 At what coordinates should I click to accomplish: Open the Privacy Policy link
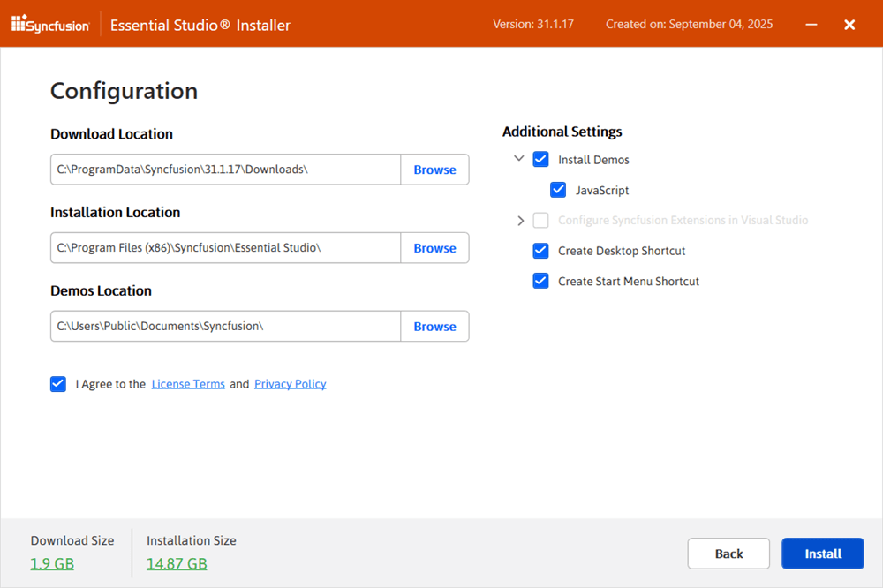point(290,384)
